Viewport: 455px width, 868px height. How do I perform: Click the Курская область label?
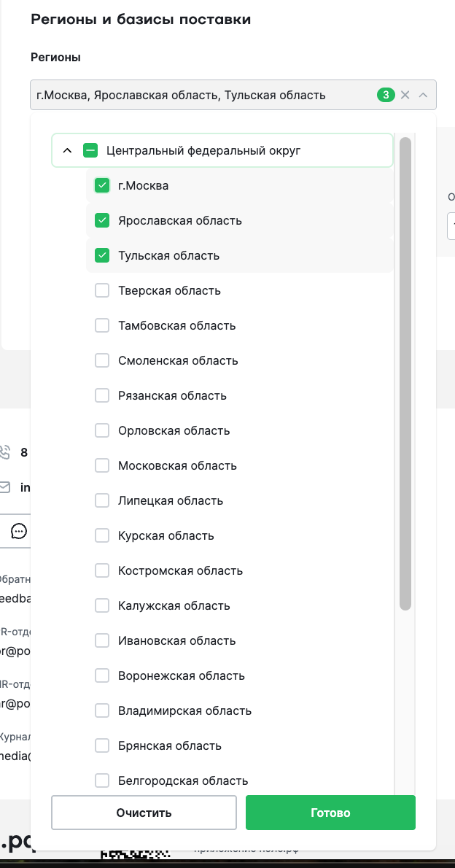[166, 535]
